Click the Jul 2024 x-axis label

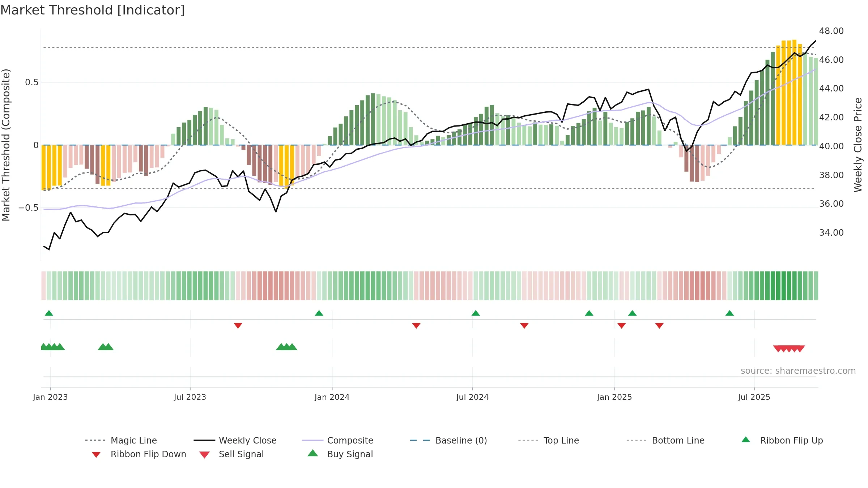472,397
